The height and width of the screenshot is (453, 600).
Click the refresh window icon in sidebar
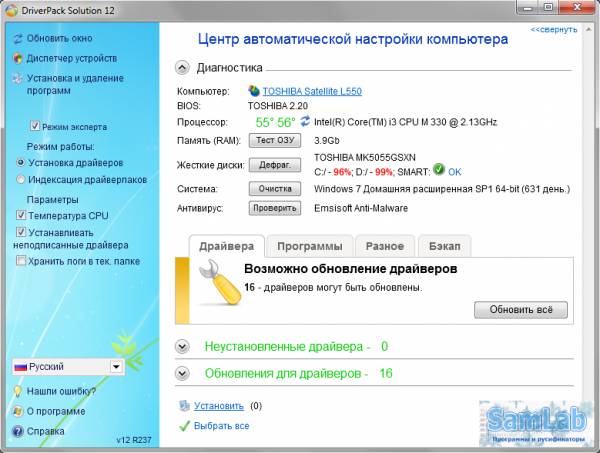(18, 39)
